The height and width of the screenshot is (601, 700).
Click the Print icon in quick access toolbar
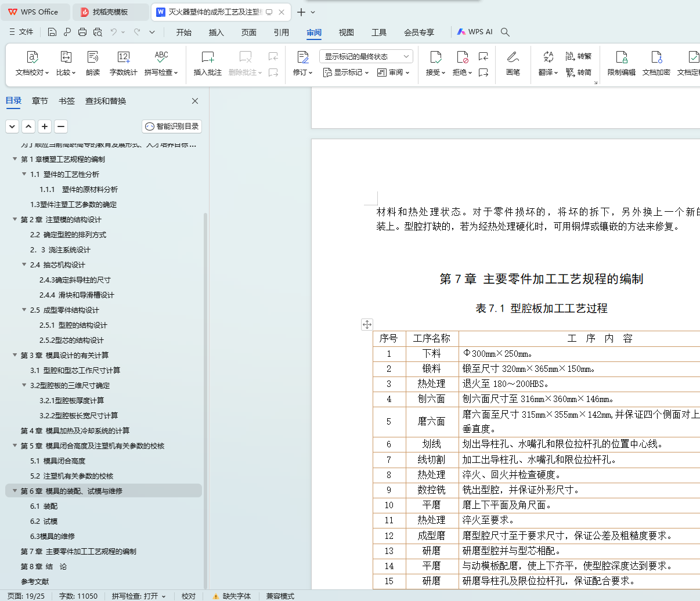[x=82, y=32]
